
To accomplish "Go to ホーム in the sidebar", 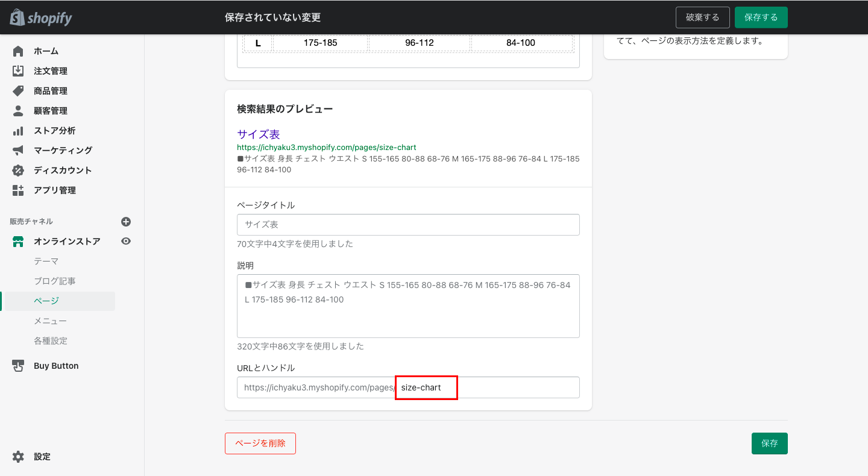I will 46,51.
